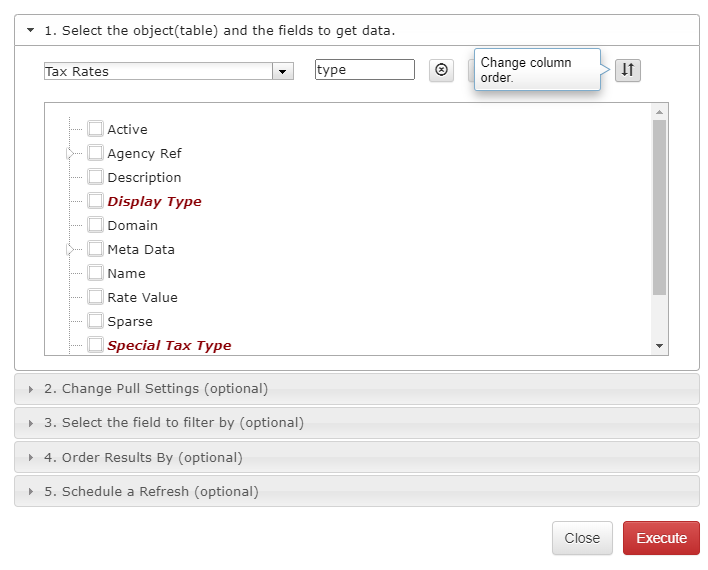This screenshot has height=570, width=708.
Task: Click into the field search box containing 'type'
Action: pyautogui.click(x=365, y=70)
